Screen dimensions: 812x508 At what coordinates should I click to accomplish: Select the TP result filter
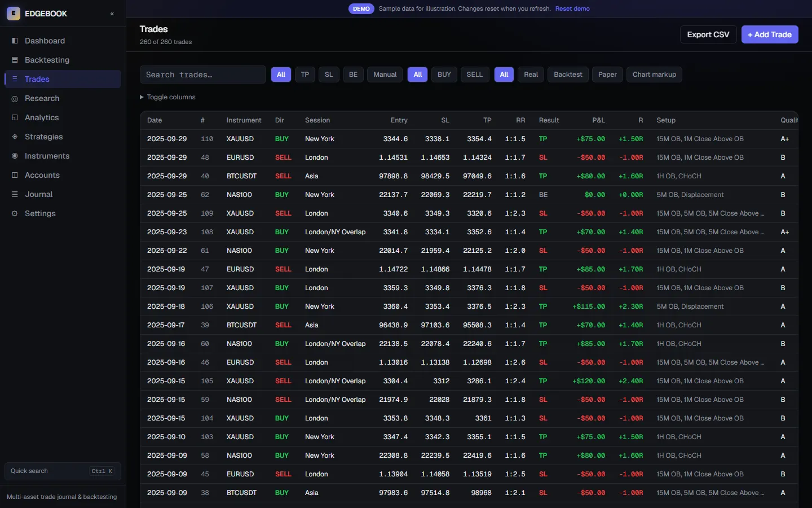pyautogui.click(x=305, y=75)
